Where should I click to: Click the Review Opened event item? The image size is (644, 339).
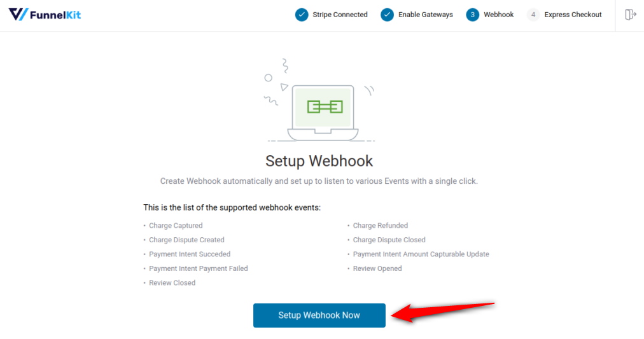click(x=377, y=268)
